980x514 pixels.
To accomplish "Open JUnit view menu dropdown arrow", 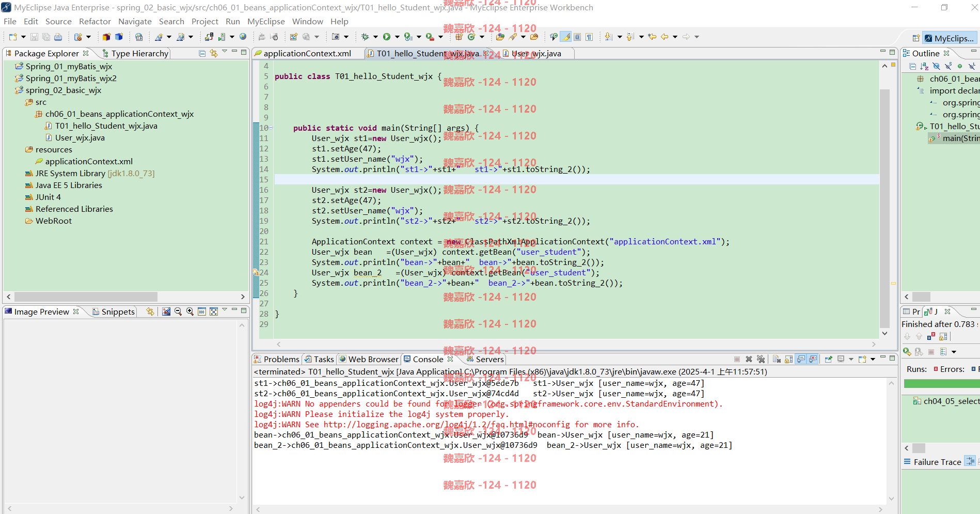I will pyautogui.click(x=954, y=352).
